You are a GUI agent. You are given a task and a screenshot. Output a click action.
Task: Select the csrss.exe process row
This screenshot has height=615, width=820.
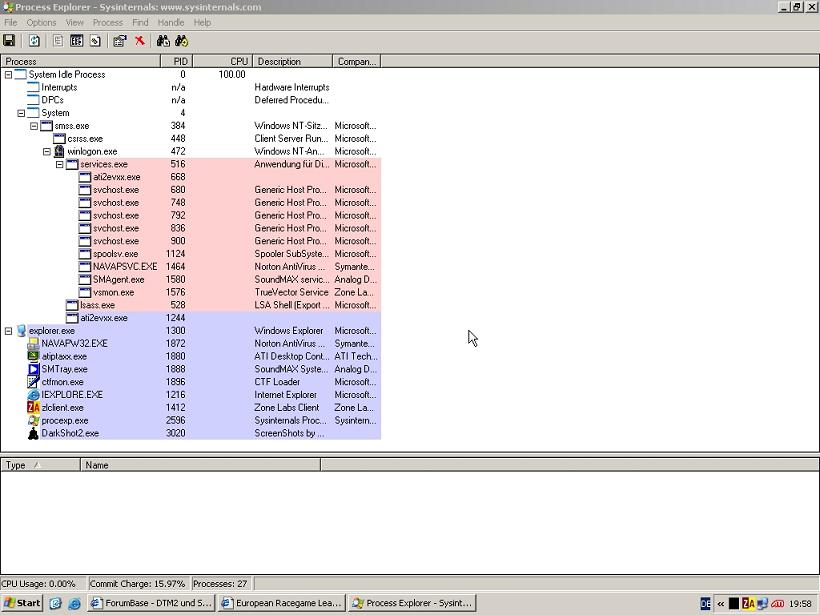[190, 139]
